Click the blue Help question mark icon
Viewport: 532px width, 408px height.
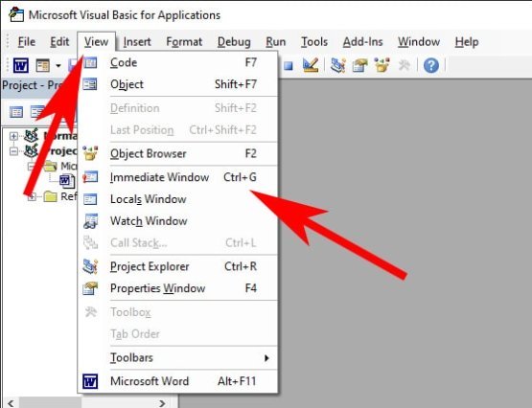431,65
